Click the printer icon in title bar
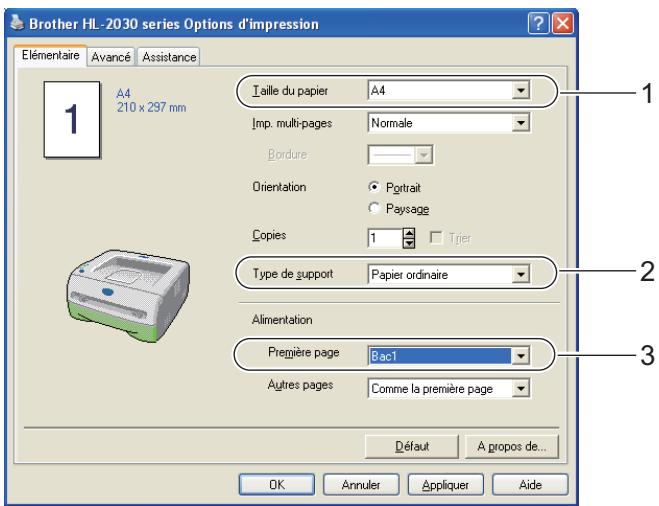659x506 pixels. pyautogui.click(x=17, y=23)
